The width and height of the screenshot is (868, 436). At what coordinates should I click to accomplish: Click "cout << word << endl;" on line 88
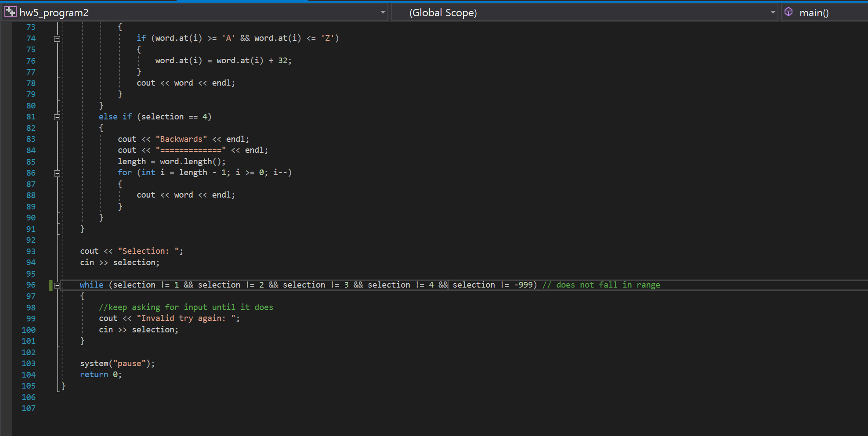click(x=186, y=195)
